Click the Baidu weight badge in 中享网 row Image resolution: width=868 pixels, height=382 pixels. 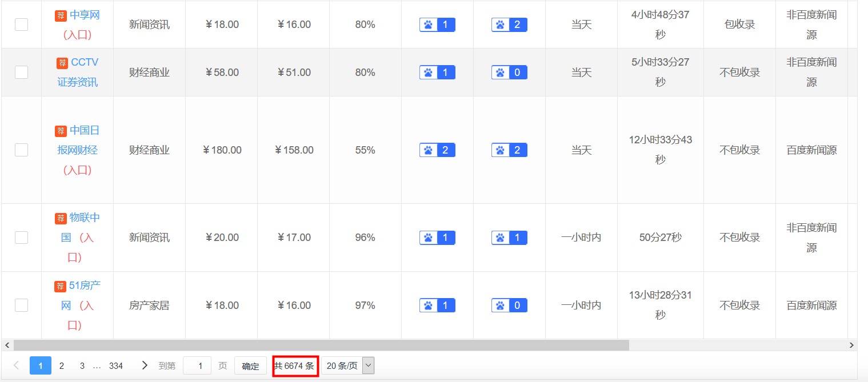point(437,25)
